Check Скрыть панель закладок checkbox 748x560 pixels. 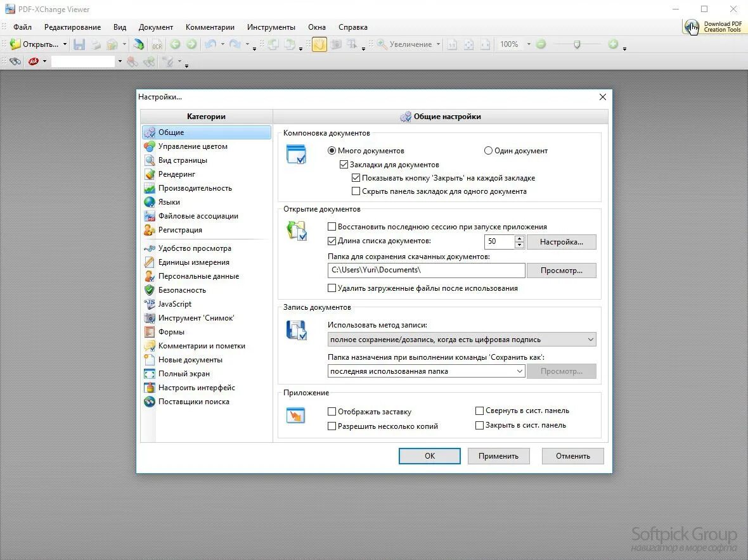[356, 191]
